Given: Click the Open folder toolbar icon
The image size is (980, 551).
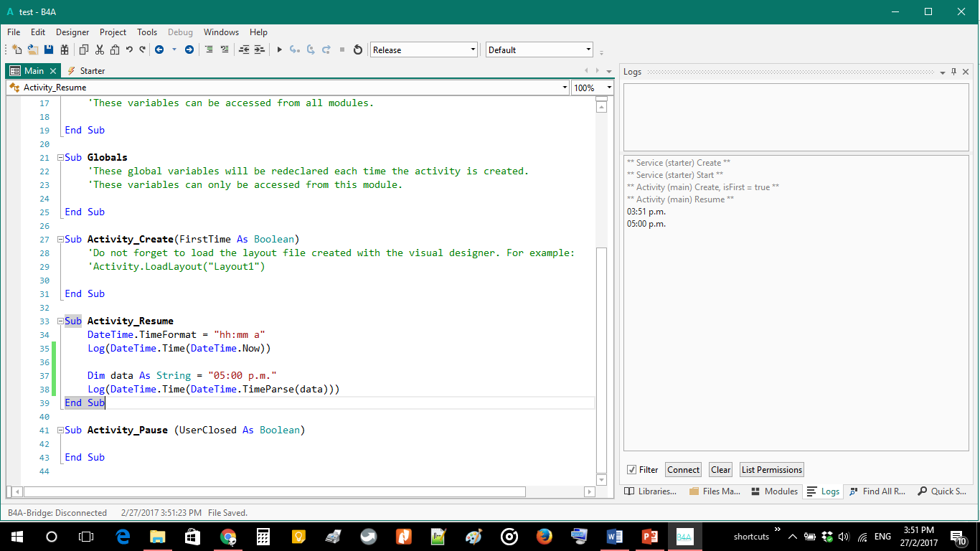Looking at the screenshot, I should pyautogui.click(x=33, y=50).
